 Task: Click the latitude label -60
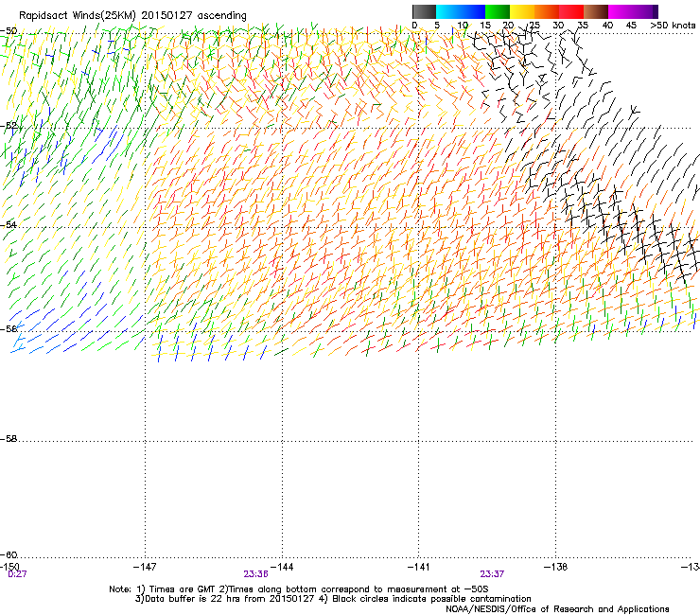coord(9,554)
